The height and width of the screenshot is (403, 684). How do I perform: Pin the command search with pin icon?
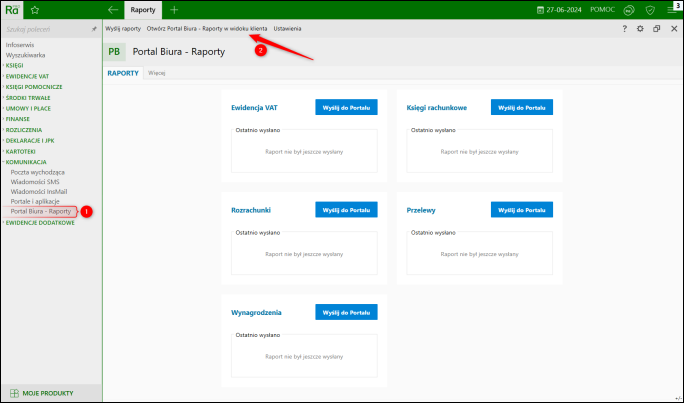94,29
